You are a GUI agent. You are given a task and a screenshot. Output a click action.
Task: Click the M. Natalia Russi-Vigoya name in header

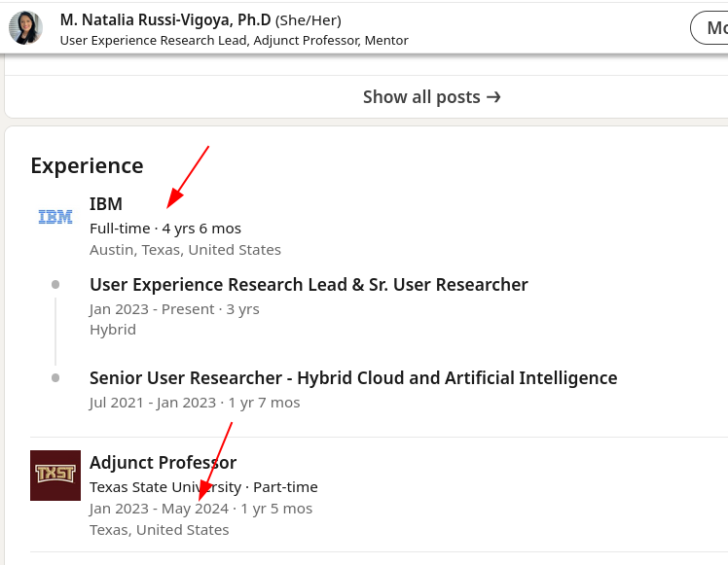[165, 19]
